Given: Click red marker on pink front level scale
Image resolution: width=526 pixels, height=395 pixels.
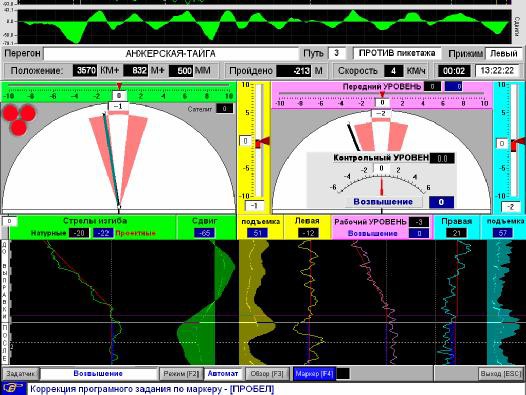Looking at the screenshot, I should (x=382, y=94).
